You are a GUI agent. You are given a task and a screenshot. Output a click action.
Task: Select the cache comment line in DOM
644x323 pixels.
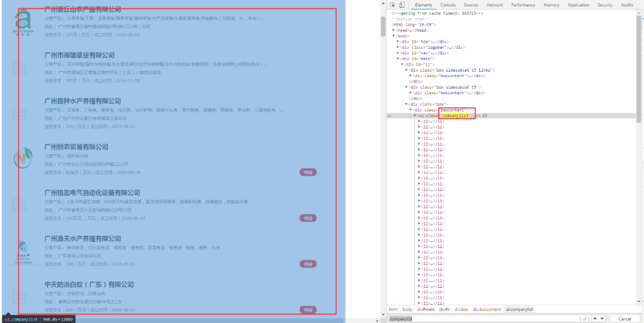438,14
